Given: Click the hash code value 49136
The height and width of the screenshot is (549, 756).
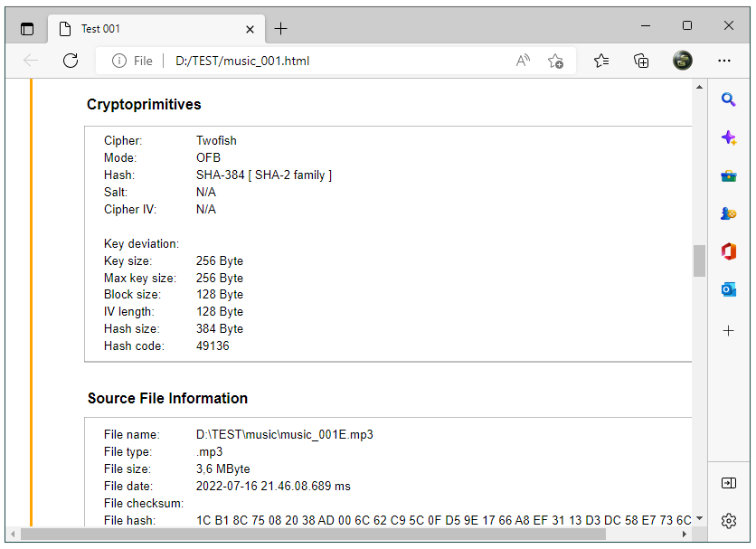Looking at the screenshot, I should pyautogui.click(x=213, y=345).
